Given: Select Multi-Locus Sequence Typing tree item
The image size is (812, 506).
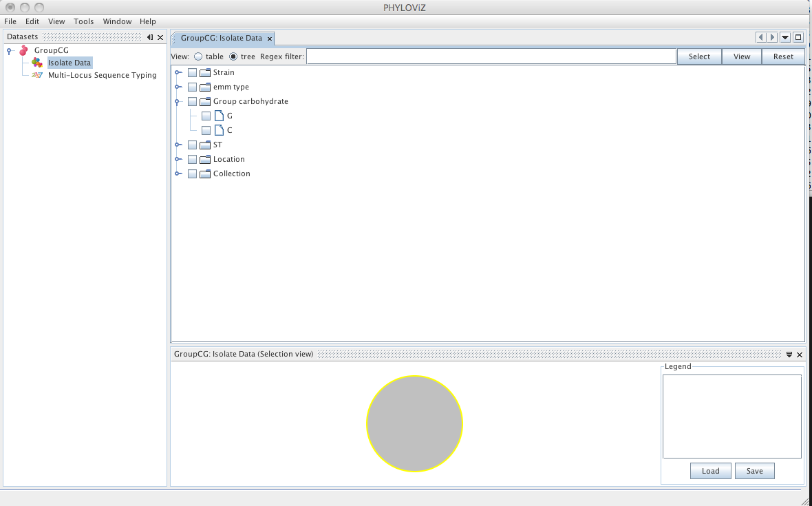Looking at the screenshot, I should coord(102,75).
